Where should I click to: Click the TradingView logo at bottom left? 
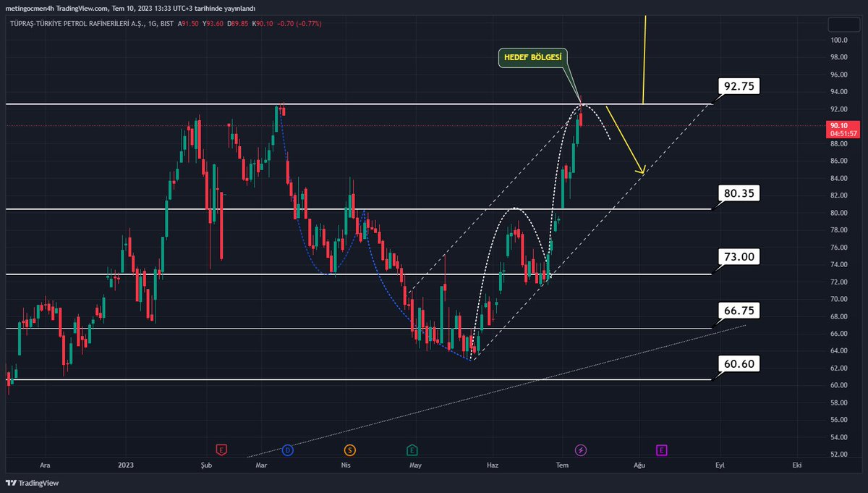(x=33, y=483)
